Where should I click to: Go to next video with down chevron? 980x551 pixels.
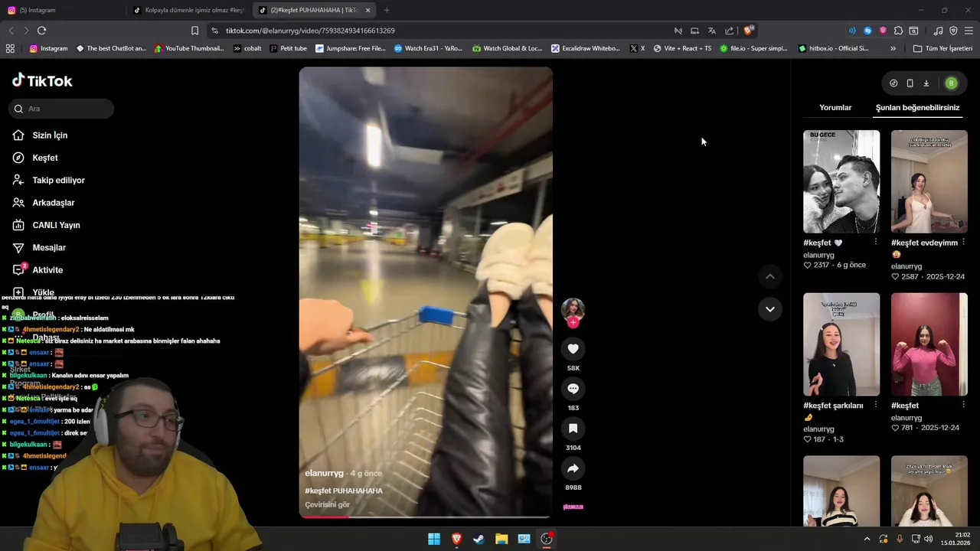[x=770, y=309]
